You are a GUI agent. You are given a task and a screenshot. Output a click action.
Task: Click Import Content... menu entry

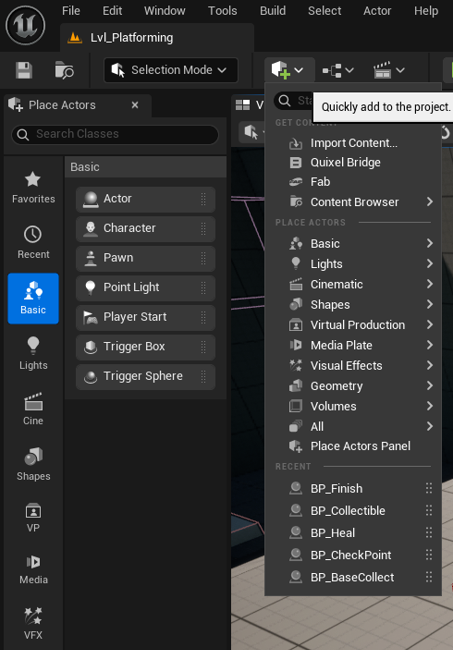click(353, 143)
